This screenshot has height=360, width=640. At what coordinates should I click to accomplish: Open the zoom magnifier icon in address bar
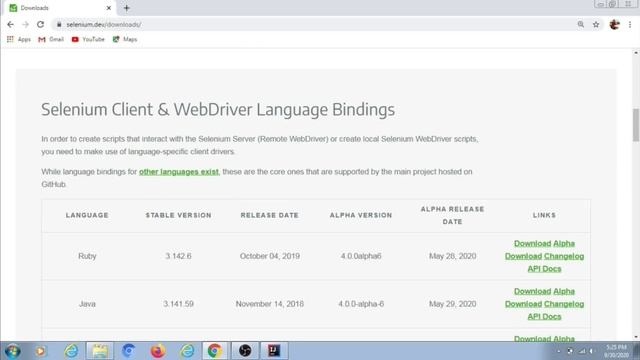(x=581, y=24)
